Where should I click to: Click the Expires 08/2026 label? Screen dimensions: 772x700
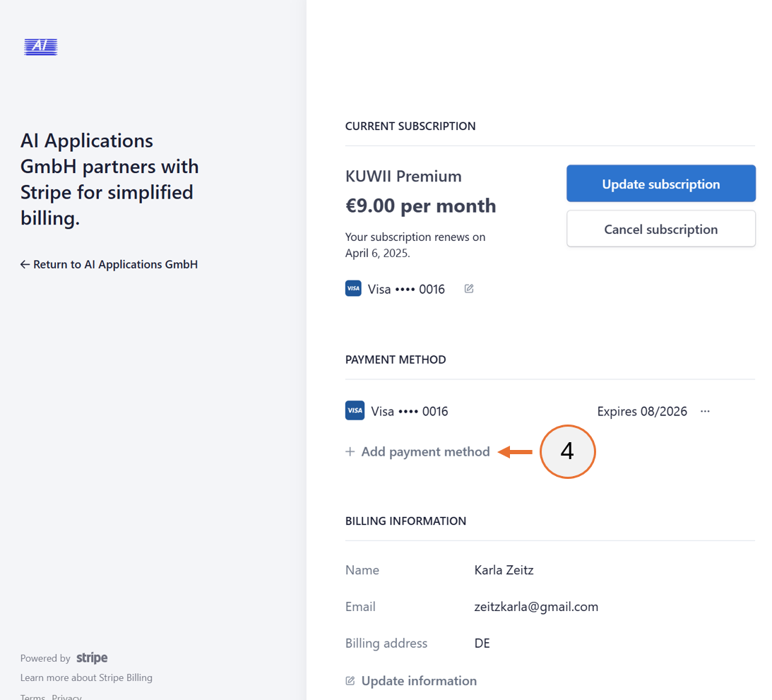(x=642, y=410)
